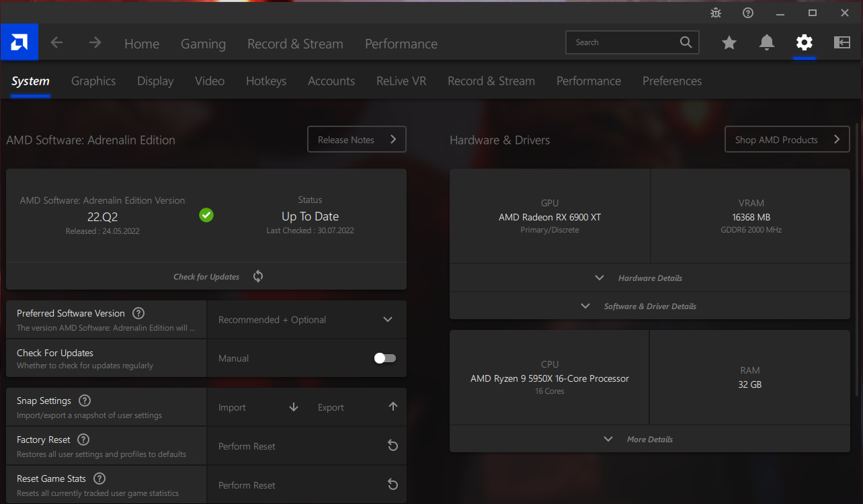
Task: Click the Hardware & Drivers heading
Action: click(x=499, y=140)
